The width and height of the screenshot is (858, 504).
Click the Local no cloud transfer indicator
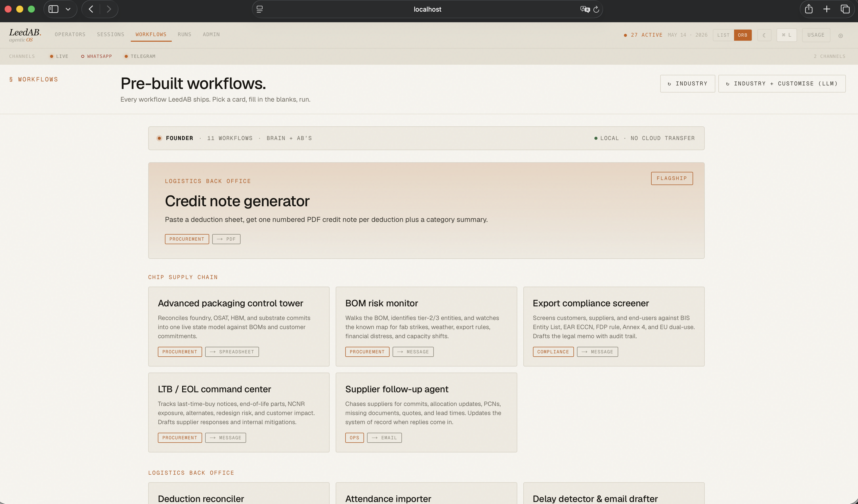coord(644,138)
